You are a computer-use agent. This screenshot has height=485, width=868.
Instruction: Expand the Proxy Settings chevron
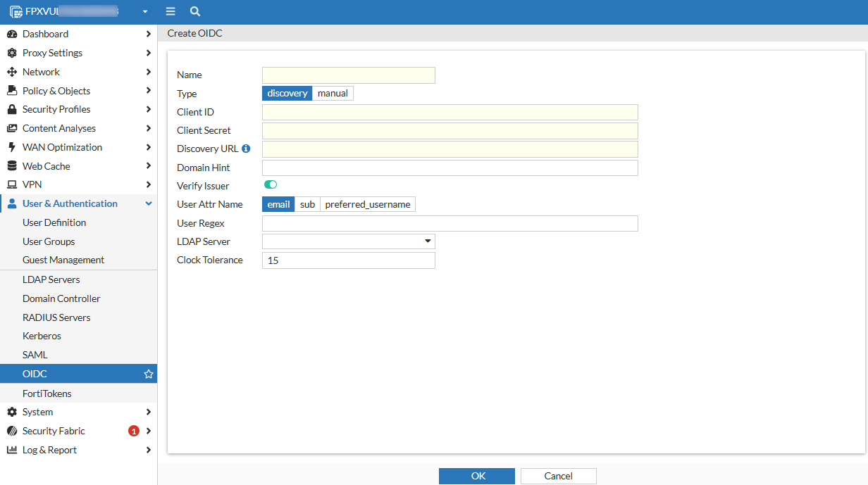coord(148,53)
